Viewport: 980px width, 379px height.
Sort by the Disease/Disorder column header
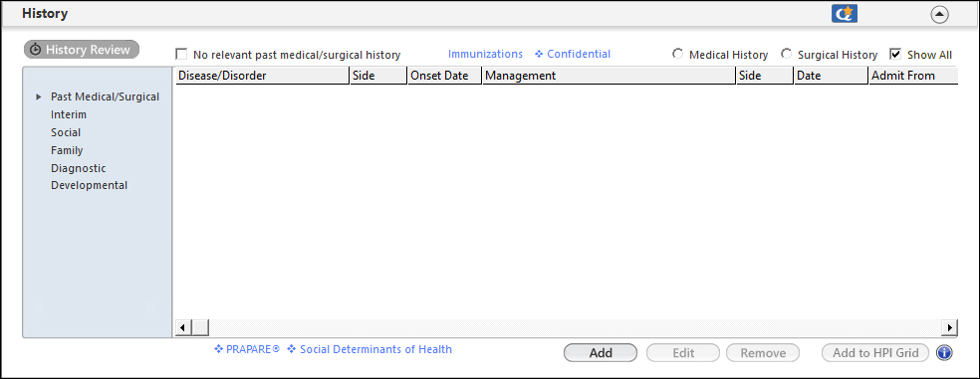262,76
